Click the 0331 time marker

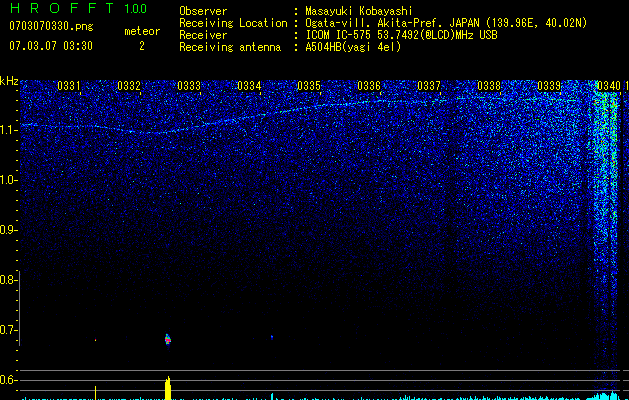69,86
